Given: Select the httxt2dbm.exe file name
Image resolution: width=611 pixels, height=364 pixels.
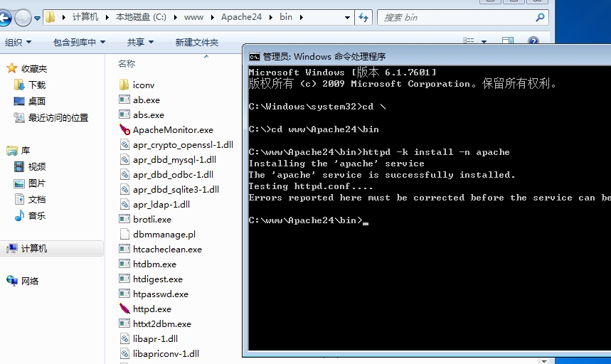Looking at the screenshot, I should pos(162,324).
